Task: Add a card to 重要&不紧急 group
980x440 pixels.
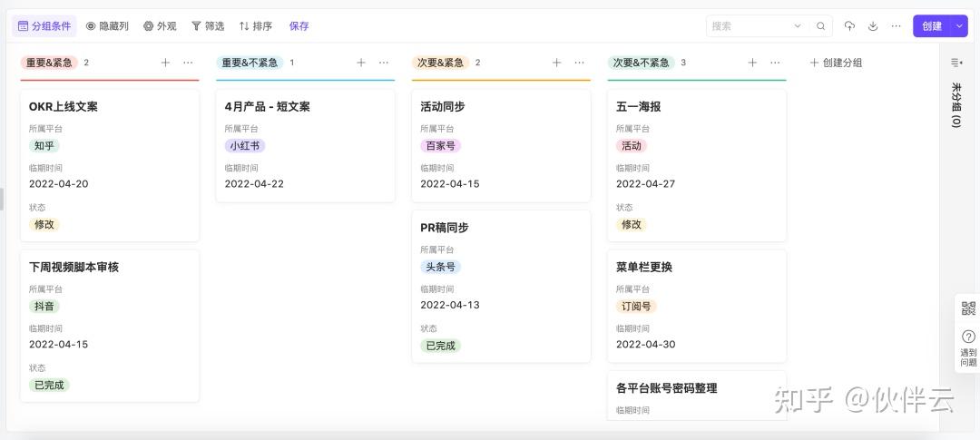Action: pos(361,63)
